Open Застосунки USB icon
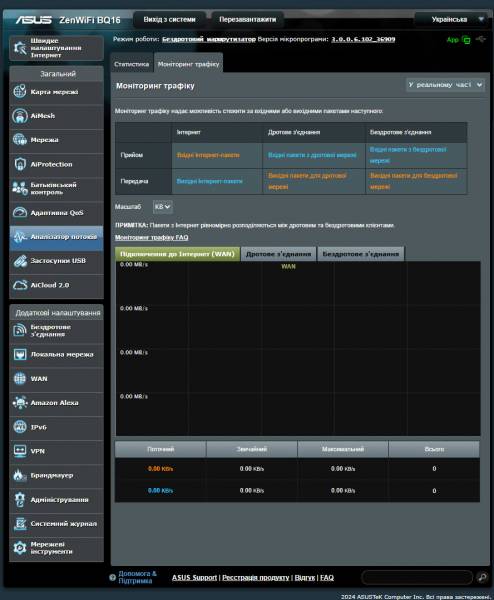 point(20,261)
